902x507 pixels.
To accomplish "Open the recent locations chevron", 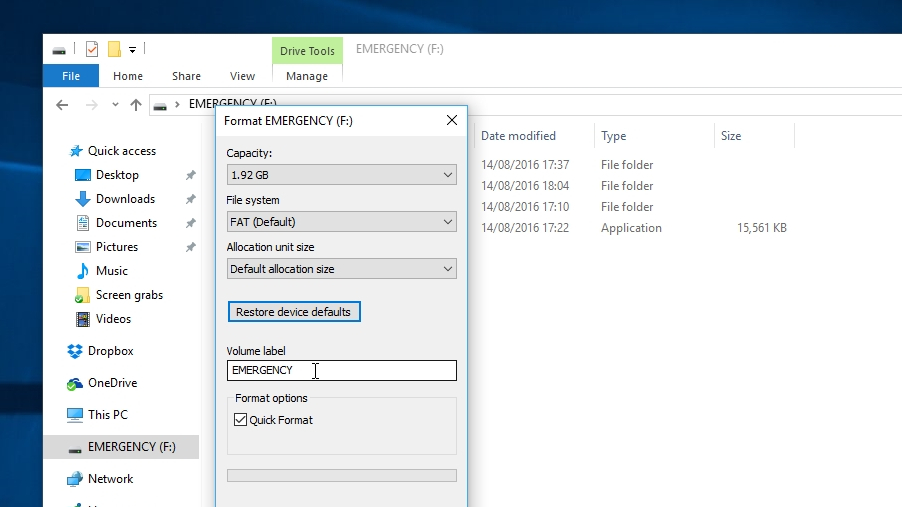I will (x=115, y=105).
